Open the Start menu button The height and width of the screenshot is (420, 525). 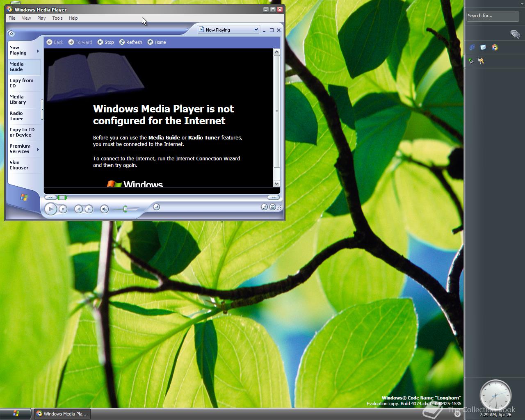[16, 413]
